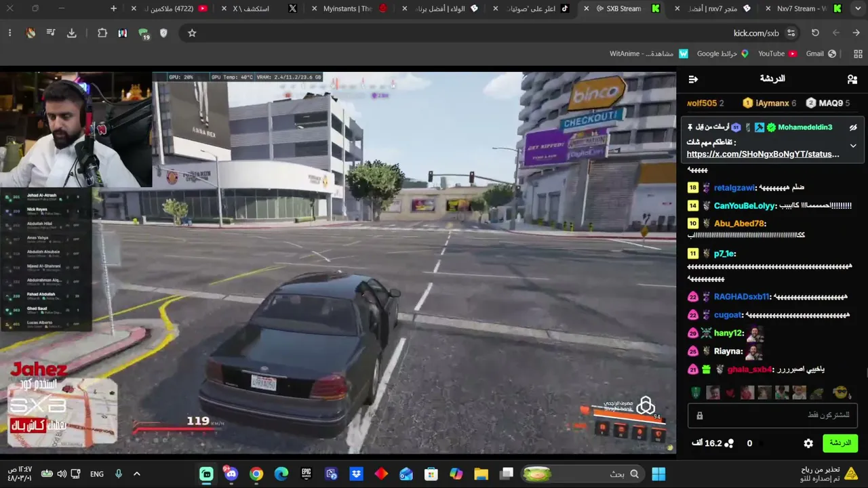The height and width of the screenshot is (488, 868).
Task: Switch to the TikTok sounds tab
Action: coord(532,9)
